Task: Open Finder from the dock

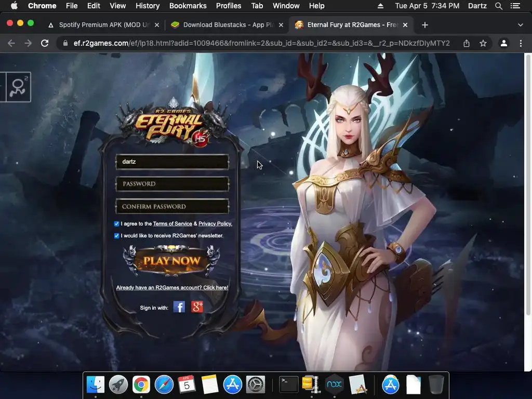Action: (x=96, y=384)
